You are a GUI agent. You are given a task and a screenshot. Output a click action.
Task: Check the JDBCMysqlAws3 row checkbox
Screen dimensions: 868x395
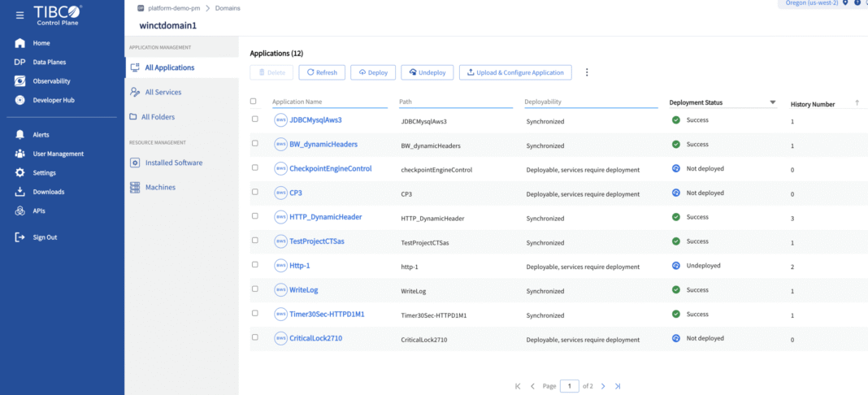[255, 119]
